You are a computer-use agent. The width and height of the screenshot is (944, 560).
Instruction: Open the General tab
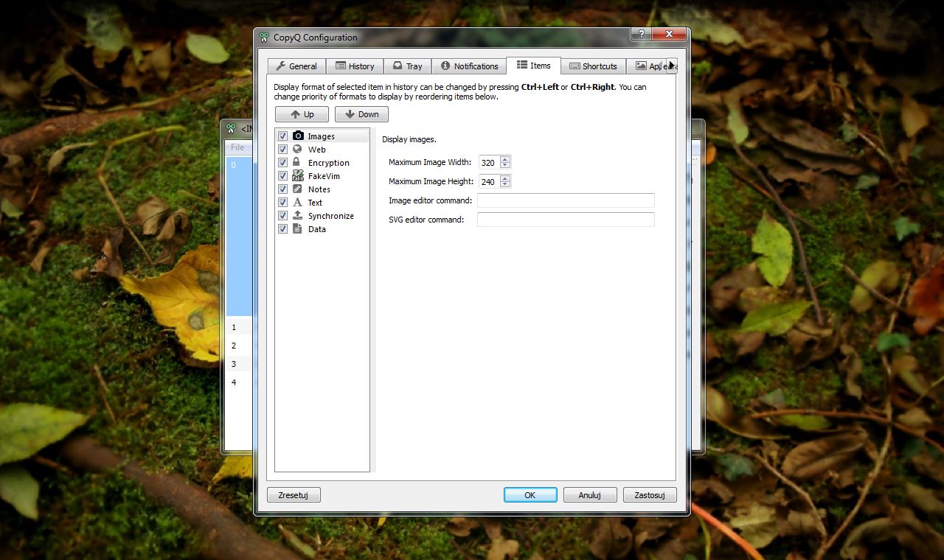pyautogui.click(x=296, y=66)
